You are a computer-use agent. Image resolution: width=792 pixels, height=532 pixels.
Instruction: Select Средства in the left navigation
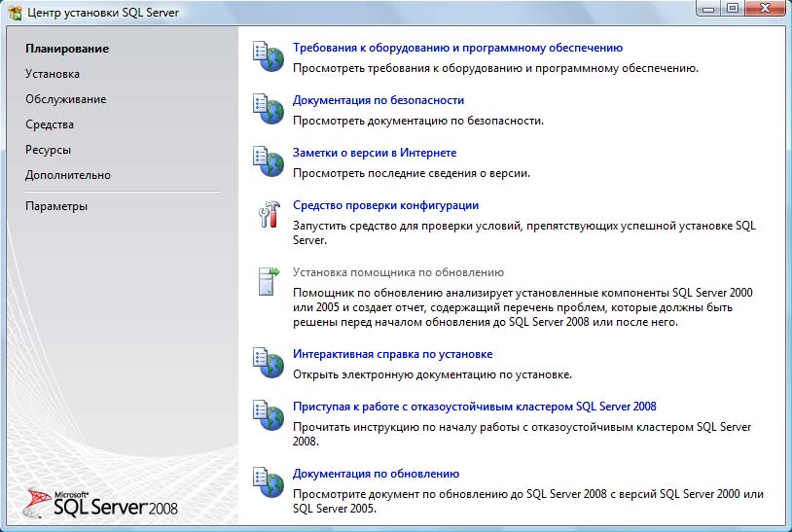tap(50, 124)
